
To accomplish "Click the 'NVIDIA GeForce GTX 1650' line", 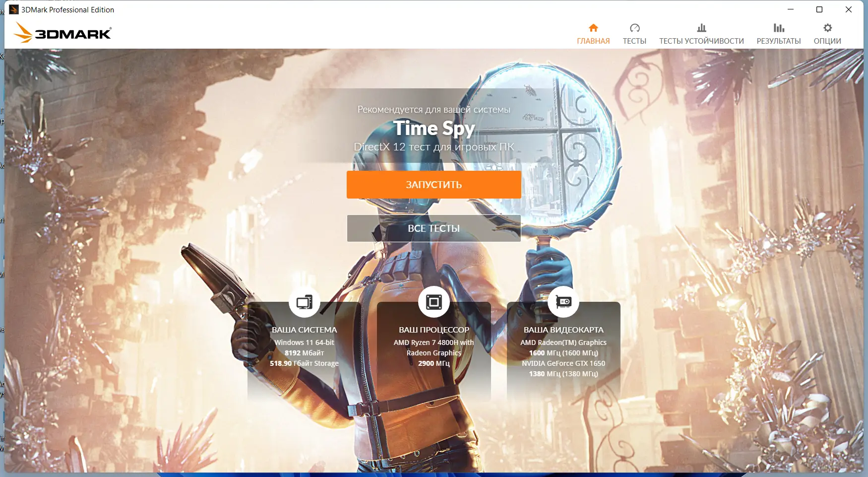I will point(563,363).
